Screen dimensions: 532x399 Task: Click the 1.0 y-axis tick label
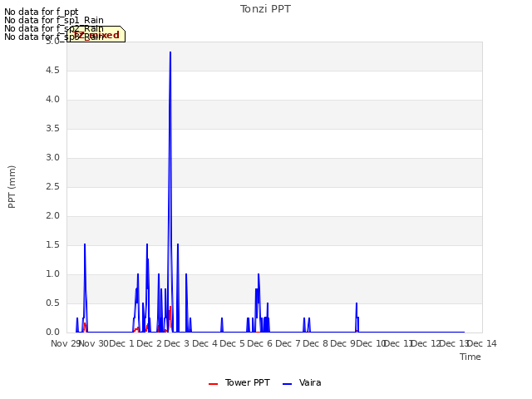pos(52,273)
